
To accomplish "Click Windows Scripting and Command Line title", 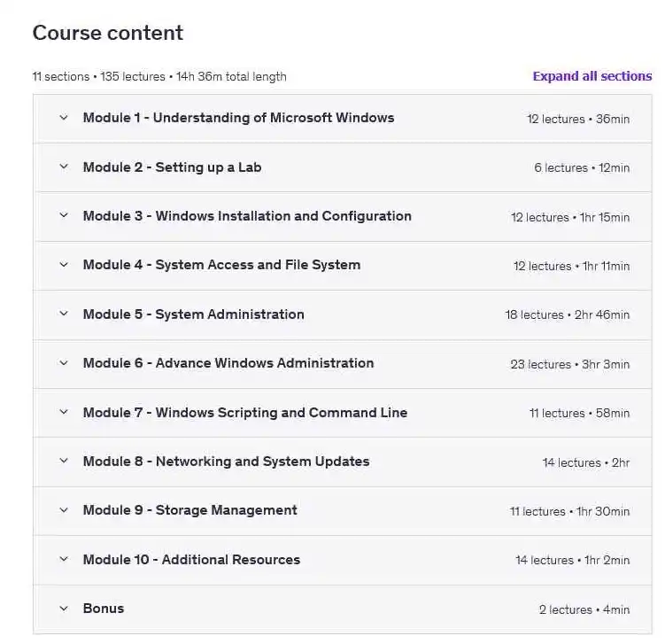I will (245, 413).
